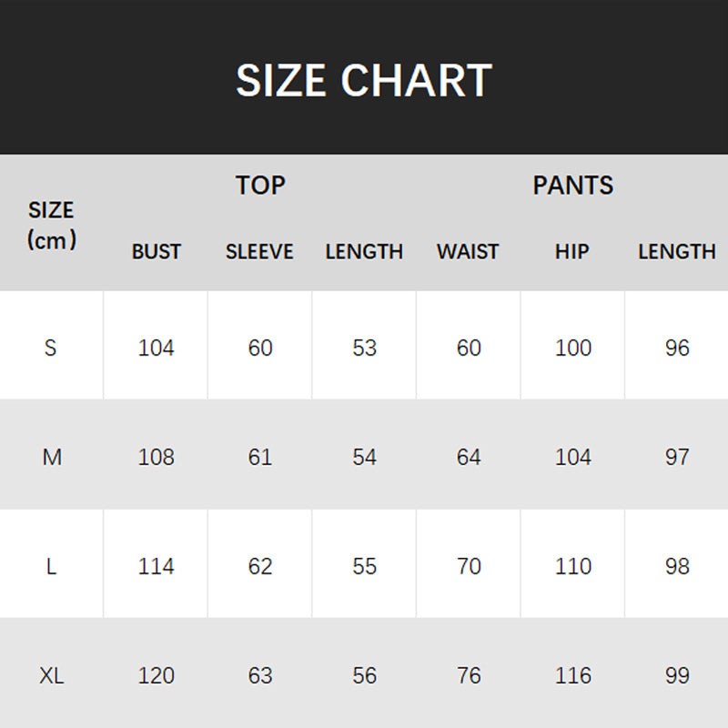Viewport: 728px width, 728px height.
Task: Click the SIZE CHART title
Action: 364,80
